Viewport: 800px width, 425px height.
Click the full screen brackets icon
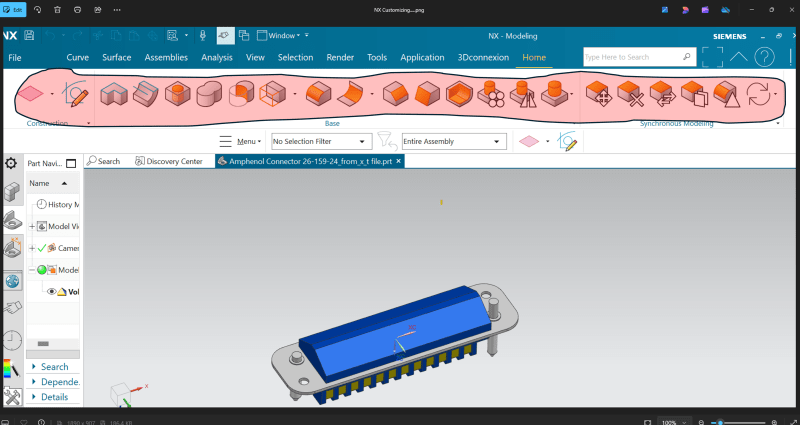pyautogui.click(x=712, y=57)
